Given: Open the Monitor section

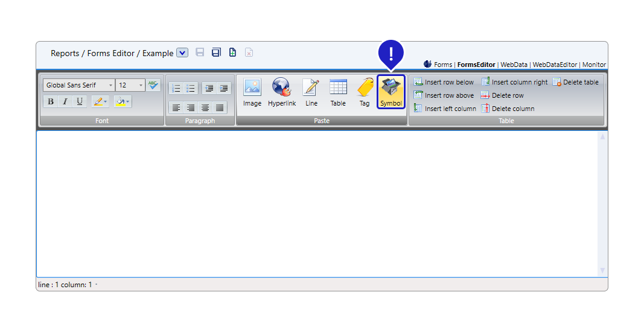Looking at the screenshot, I should pos(594,65).
